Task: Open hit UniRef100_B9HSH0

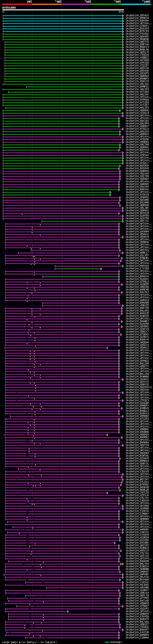Action: coord(137,21)
